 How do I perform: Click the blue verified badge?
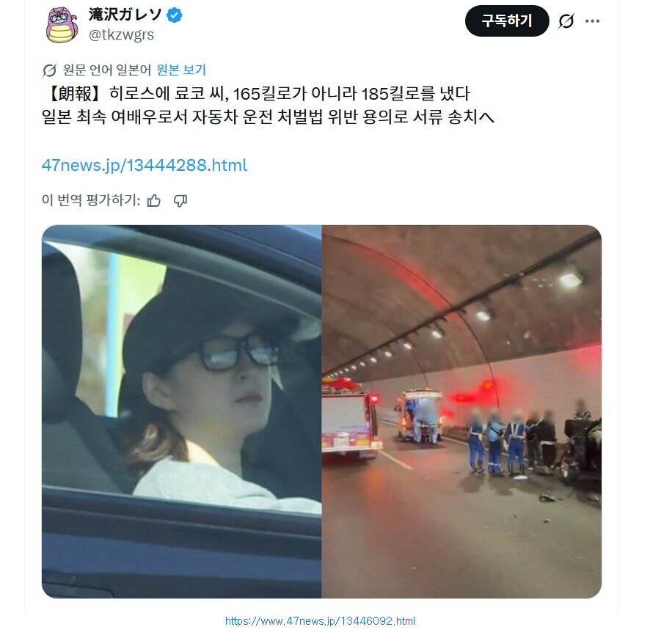pyautogui.click(x=175, y=15)
